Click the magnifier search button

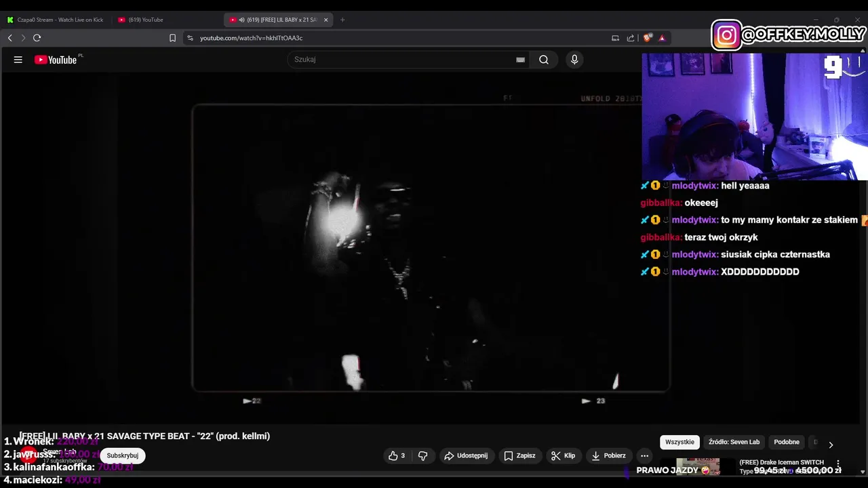pos(544,60)
